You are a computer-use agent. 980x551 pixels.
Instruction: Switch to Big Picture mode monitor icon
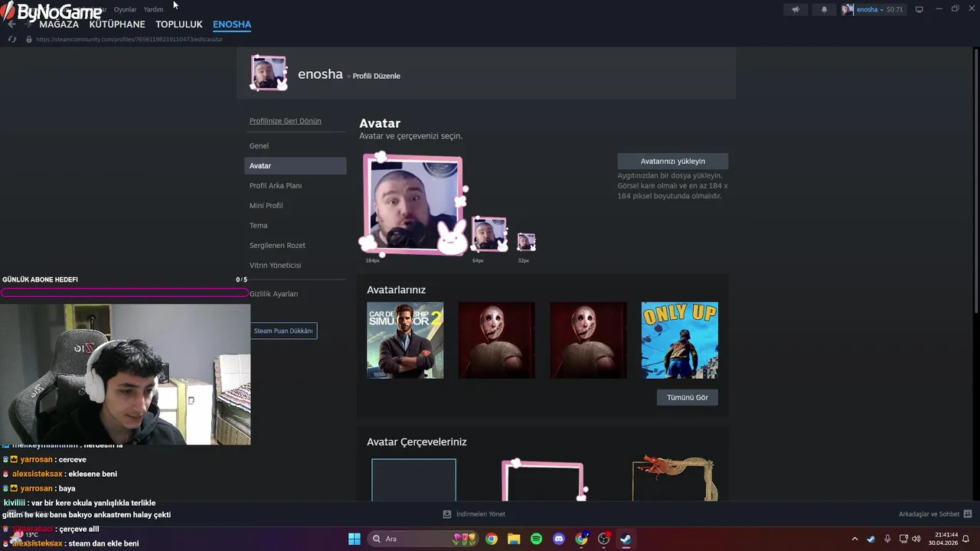pyautogui.click(x=919, y=9)
